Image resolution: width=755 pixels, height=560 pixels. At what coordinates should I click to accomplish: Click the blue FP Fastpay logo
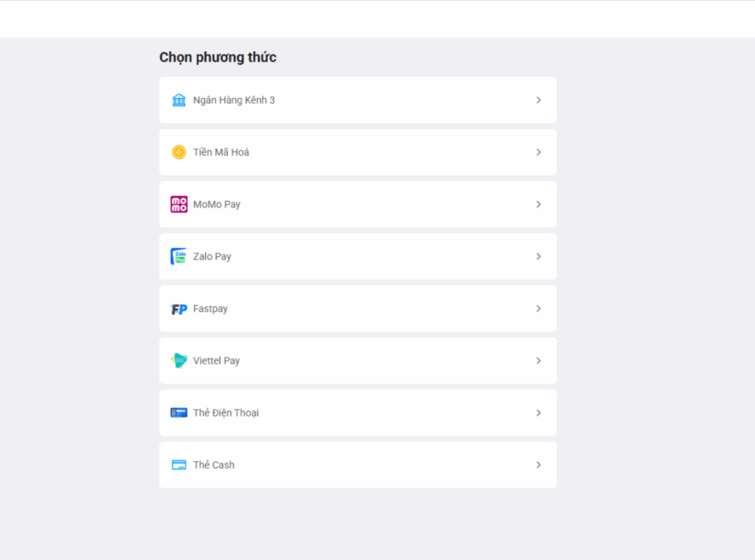pyautogui.click(x=178, y=309)
